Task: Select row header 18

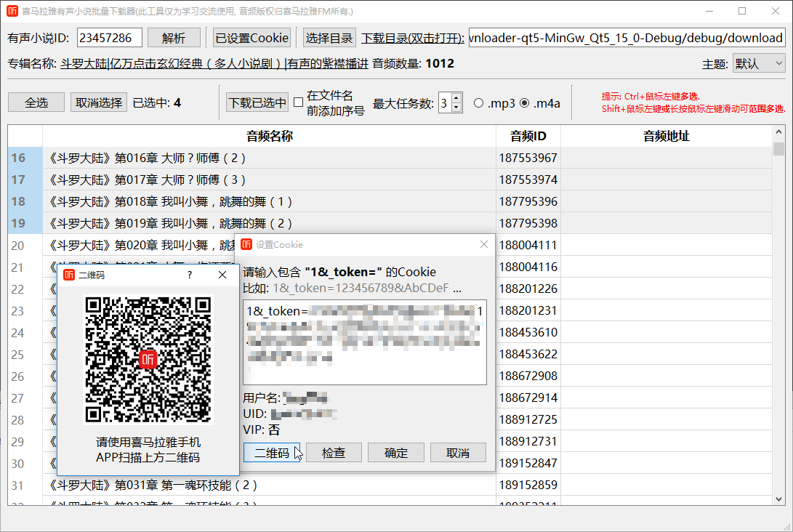Action: 25,201
